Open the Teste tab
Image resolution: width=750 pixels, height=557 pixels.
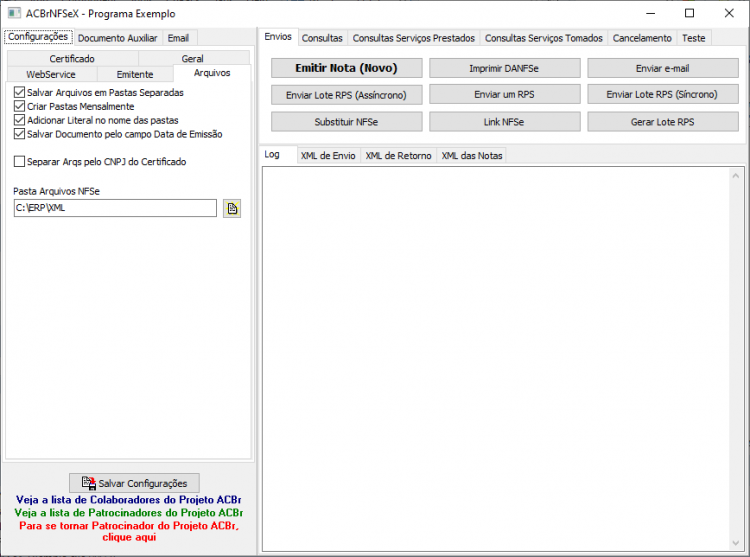694,38
